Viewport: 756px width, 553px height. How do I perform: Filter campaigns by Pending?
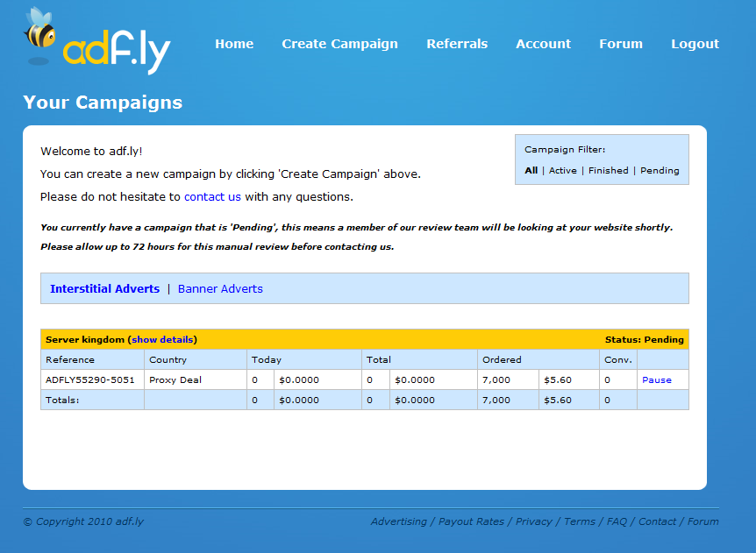660,171
